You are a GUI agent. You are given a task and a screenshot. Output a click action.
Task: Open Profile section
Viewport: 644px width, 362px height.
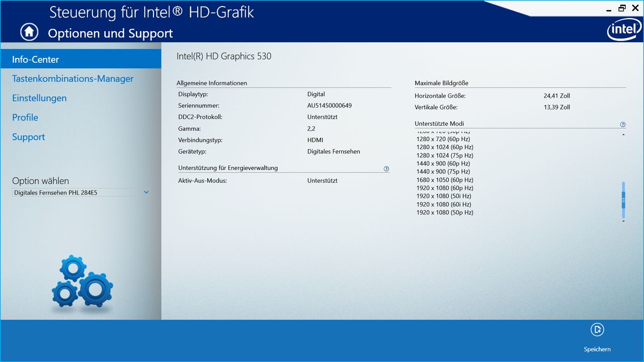coord(25,117)
